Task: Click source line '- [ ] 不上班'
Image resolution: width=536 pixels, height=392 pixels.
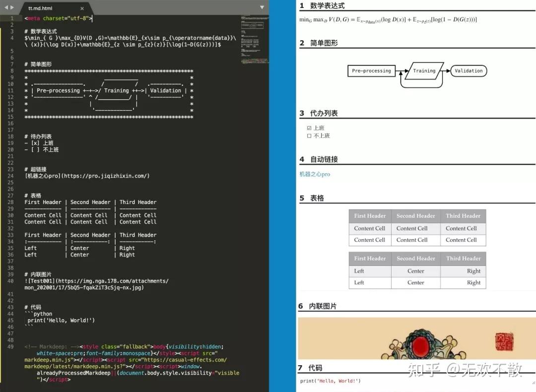Action: point(41,149)
